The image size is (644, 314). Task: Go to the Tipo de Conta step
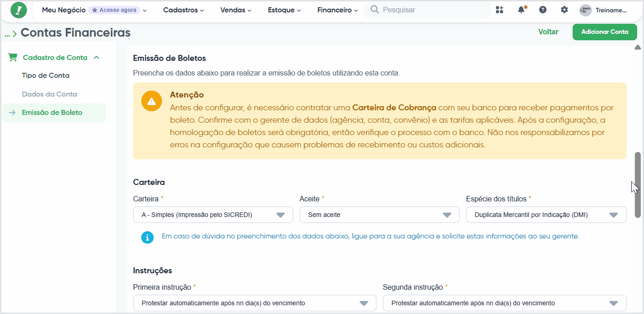pos(46,76)
